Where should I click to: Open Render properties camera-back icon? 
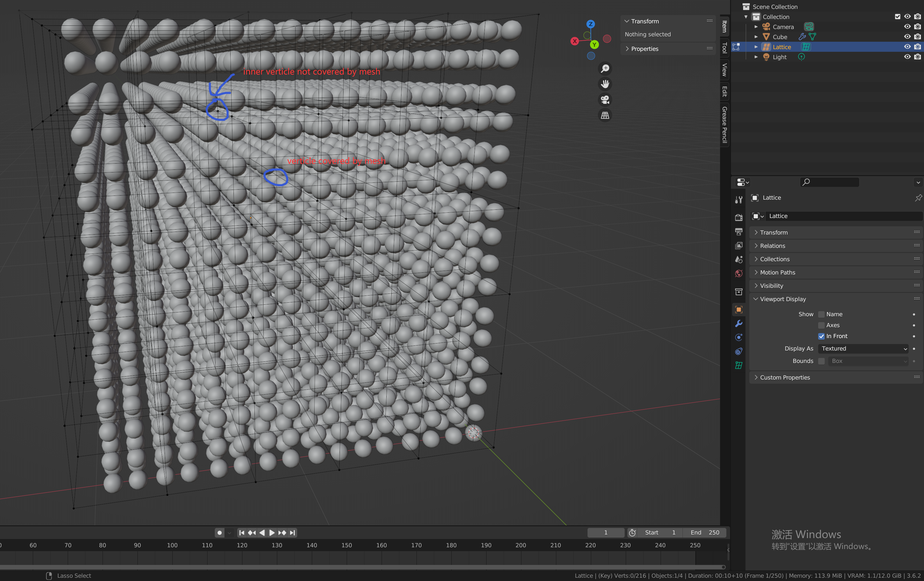(x=739, y=218)
